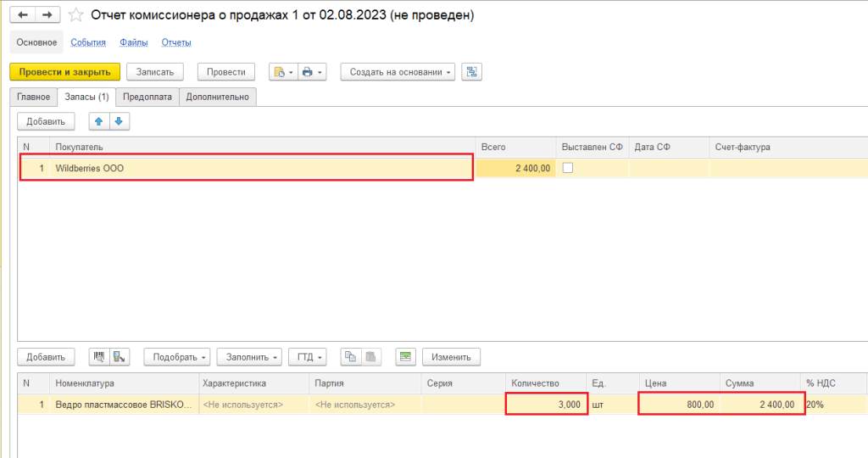Screen dimensions: 868x458
Task: Open the 'Файлы' link
Action: pyautogui.click(x=133, y=42)
